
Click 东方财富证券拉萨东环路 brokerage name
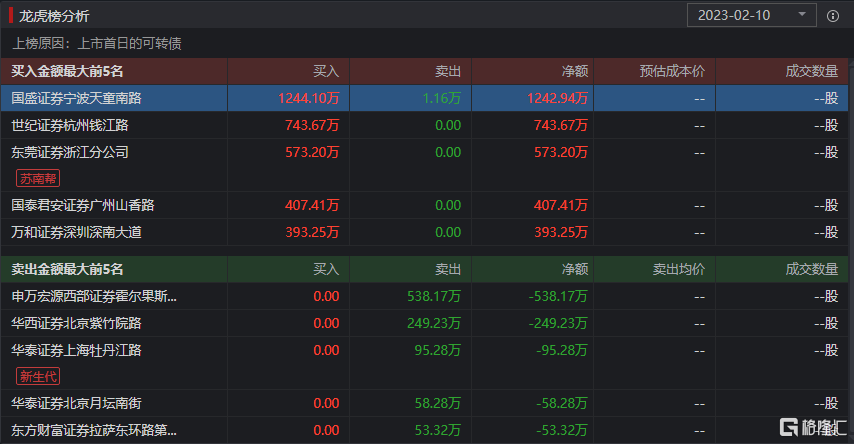click(x=94, y=430)
